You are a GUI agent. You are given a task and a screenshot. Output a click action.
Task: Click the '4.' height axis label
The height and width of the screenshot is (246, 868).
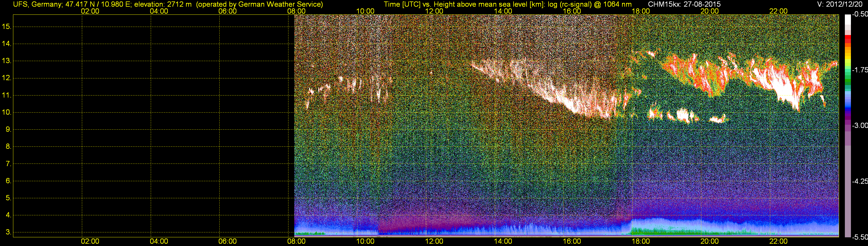tap(8, 215)
